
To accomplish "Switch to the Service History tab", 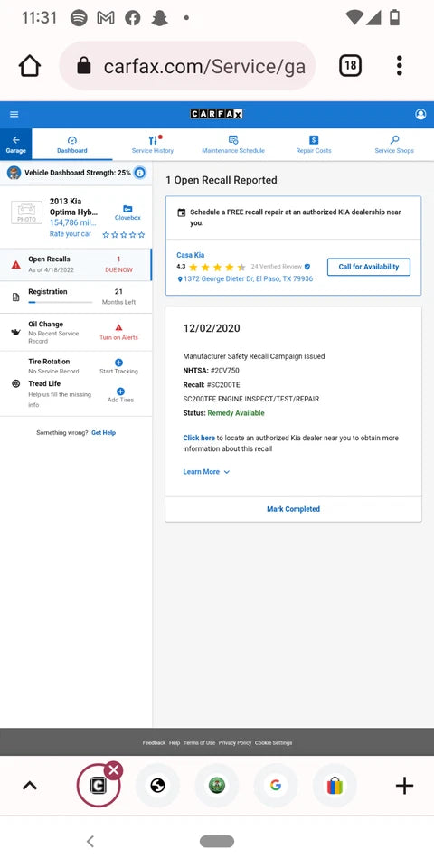I will pyautogui.click(x=153, y=145).
